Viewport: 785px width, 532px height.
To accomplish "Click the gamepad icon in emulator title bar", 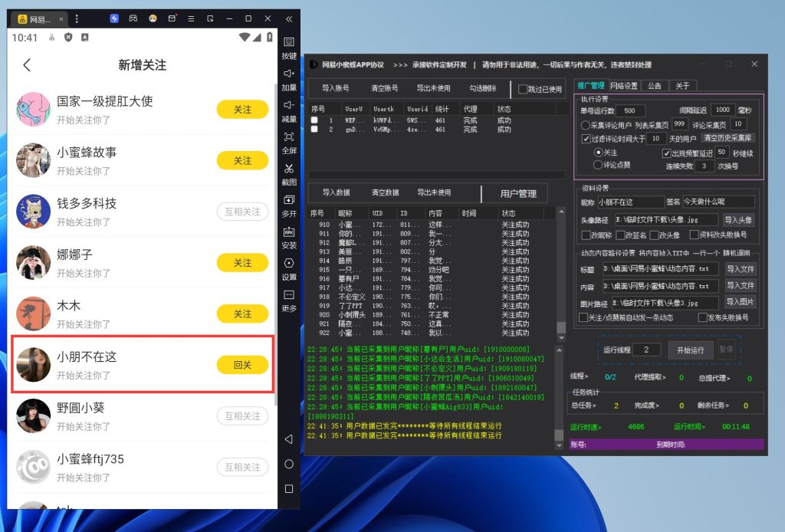I will pyautogui.click(x=133, y=18).
